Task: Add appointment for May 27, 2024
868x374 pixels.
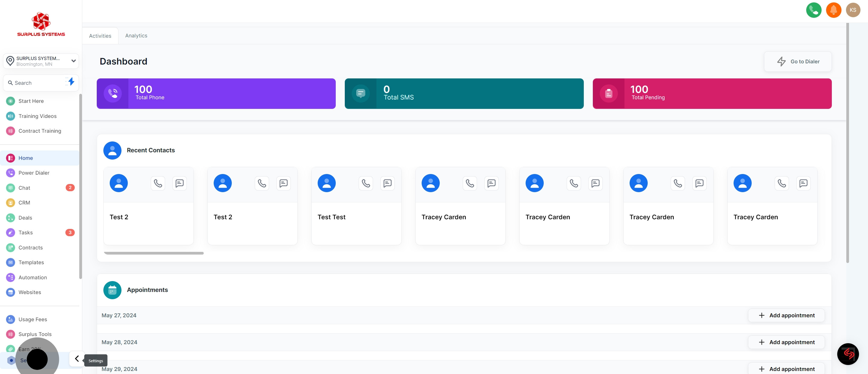Action: [x=786, y=315]
